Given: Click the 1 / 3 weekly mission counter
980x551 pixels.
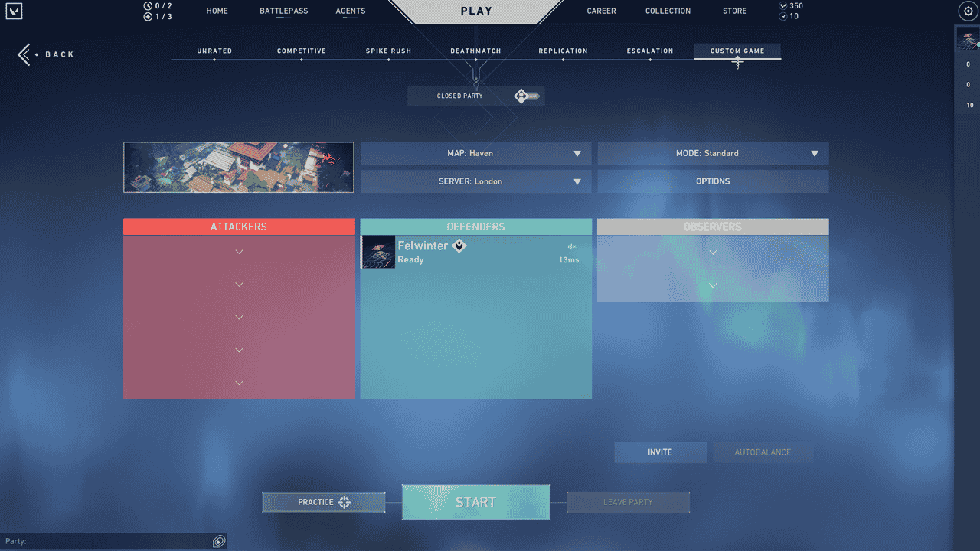Looking at the screenshot, I should [164, 17].
